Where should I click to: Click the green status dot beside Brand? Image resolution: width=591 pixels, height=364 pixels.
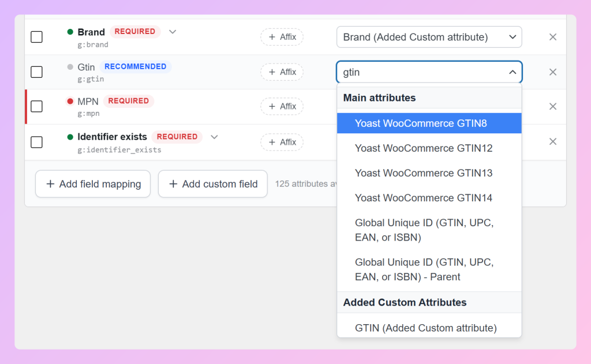[70, 32]
